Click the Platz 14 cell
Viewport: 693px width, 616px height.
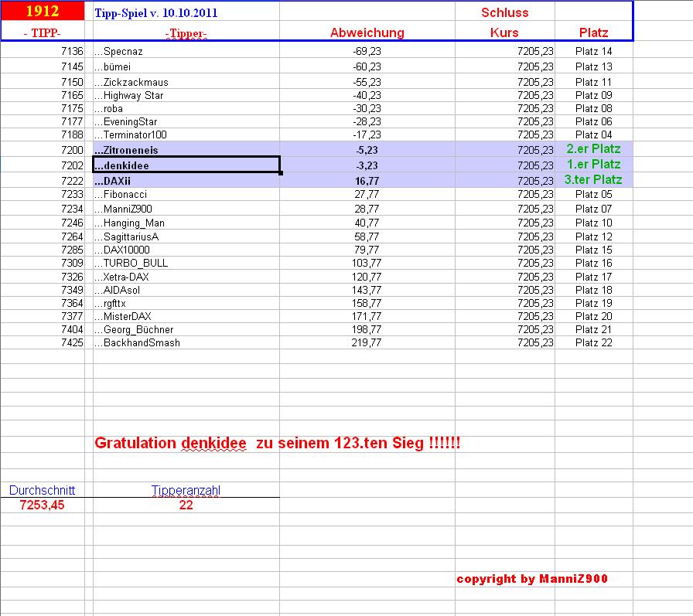[x=593, y=51]
